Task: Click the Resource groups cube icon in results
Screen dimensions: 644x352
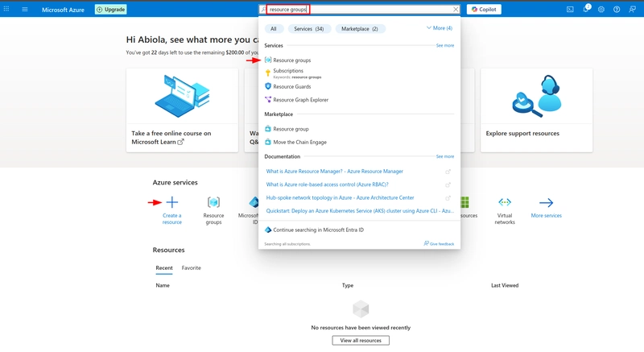Action: click(268, 60)
